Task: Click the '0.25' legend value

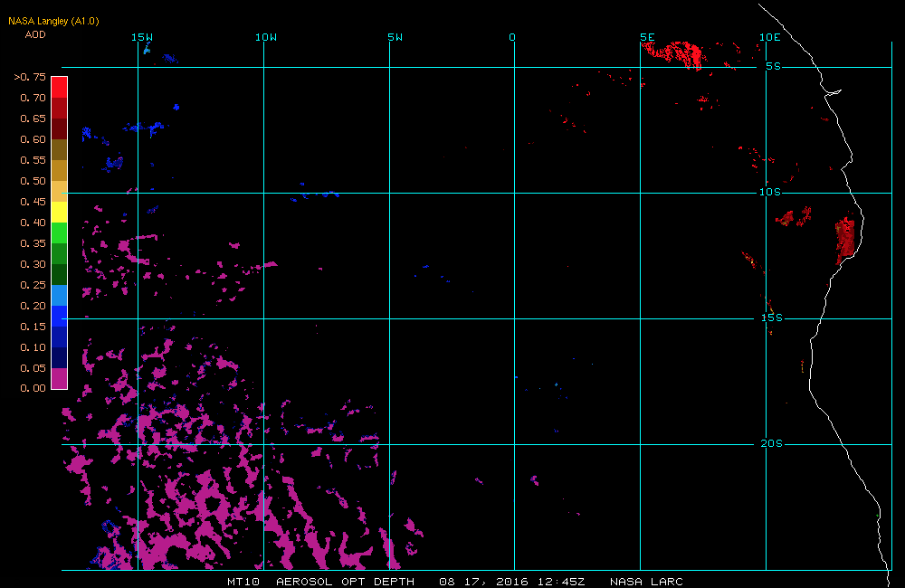Action: pos(33,285)
